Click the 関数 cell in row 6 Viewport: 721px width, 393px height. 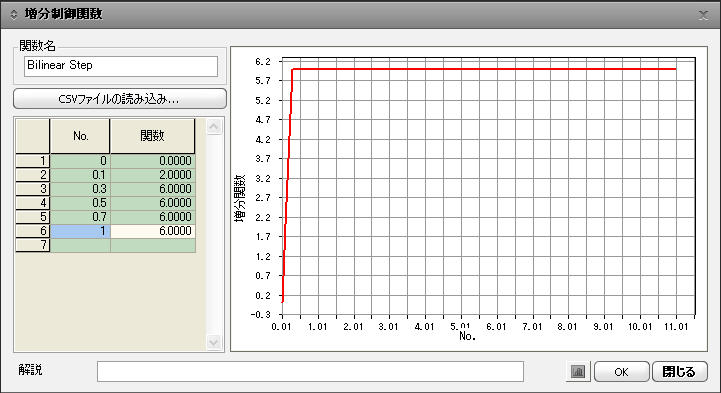coord(153,231)
